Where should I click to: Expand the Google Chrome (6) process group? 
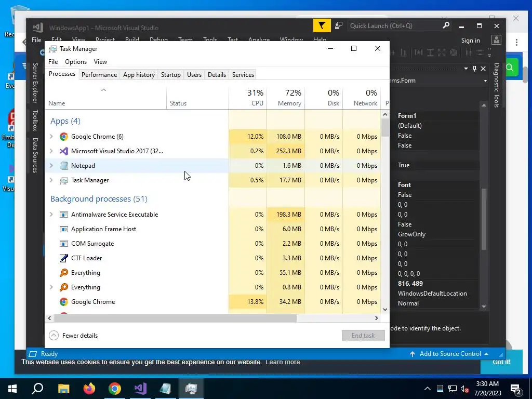point(51,137)
